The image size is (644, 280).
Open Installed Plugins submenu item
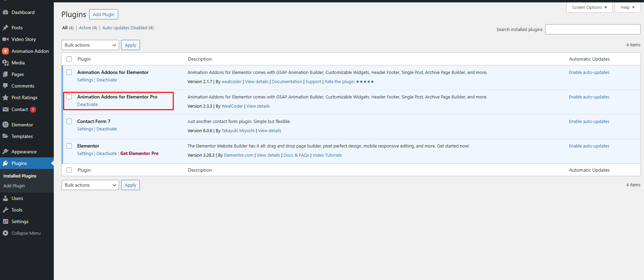click(x=20, y=176)
